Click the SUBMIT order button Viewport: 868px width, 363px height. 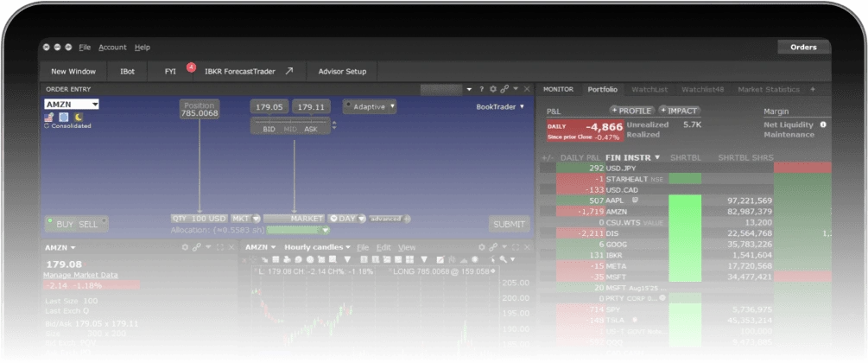509,224
